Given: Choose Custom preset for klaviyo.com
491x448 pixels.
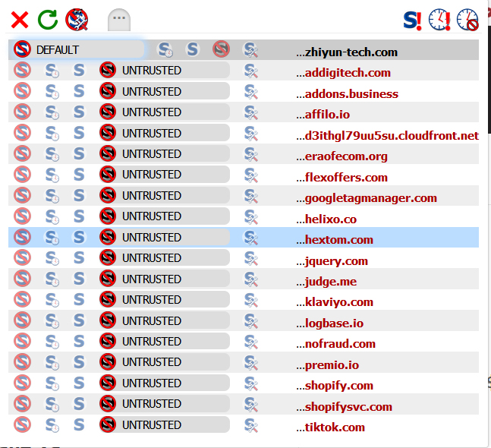Looking at the screenshot, I should [251, 300].
